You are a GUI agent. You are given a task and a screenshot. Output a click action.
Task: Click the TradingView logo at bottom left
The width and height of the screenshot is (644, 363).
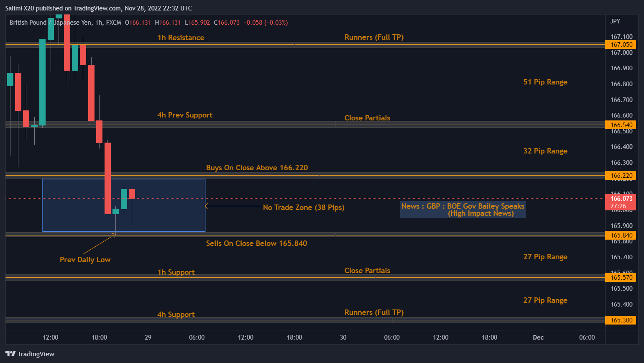click(30, 354)
